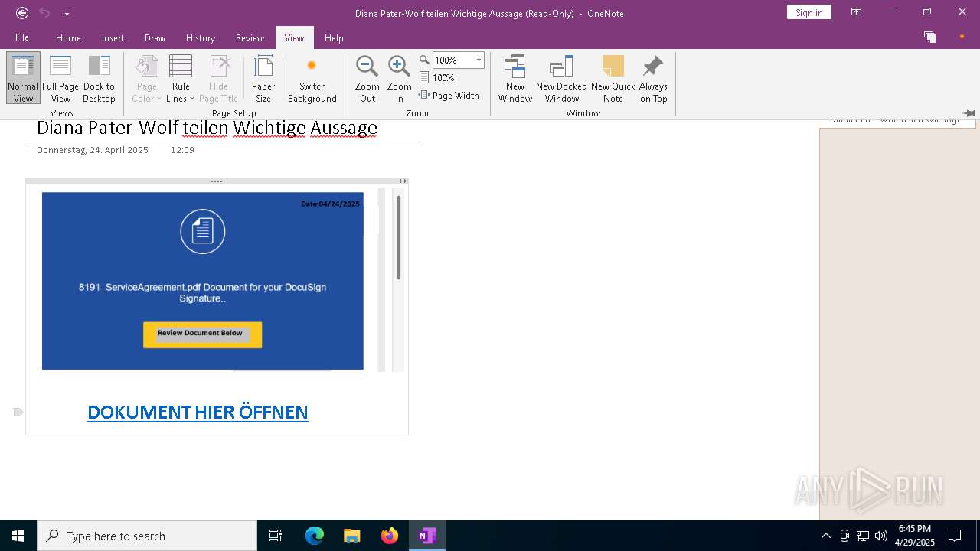Screen dimensions: 980x551
Task: Click the Sign in button
Action: [x=808, y=12]
